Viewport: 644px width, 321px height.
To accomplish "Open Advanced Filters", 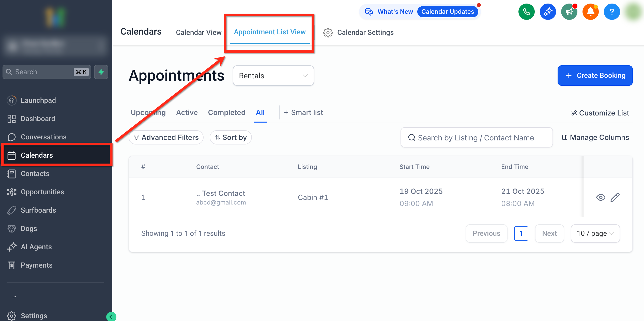I will (166, 137).
